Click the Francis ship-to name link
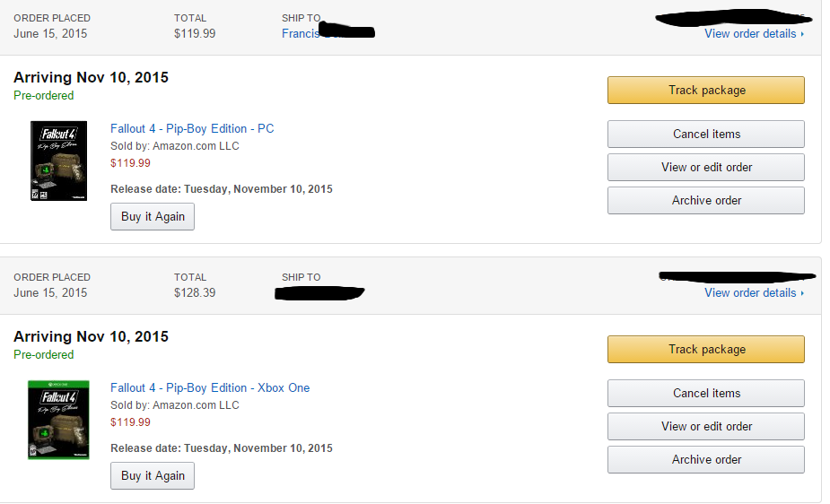Image resolution: width=830 pixels, height=504 pixels. [x=301, y=34]
